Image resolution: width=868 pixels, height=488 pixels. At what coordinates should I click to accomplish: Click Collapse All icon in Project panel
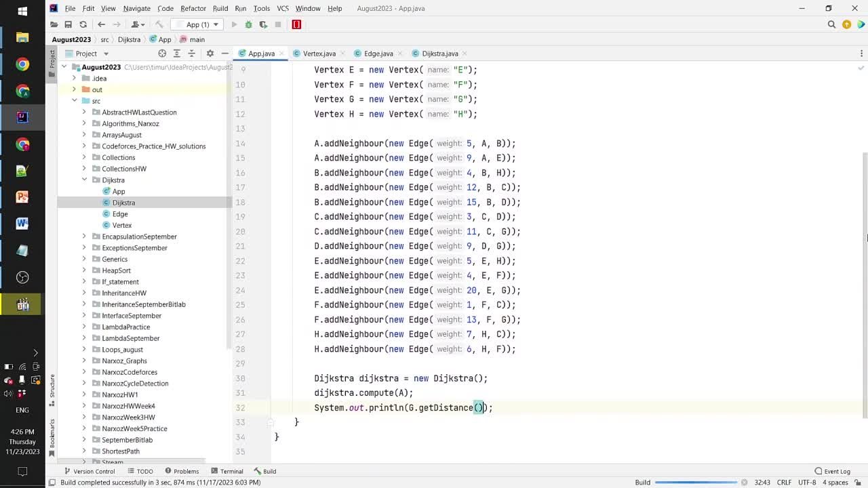[x=192, y=54]
